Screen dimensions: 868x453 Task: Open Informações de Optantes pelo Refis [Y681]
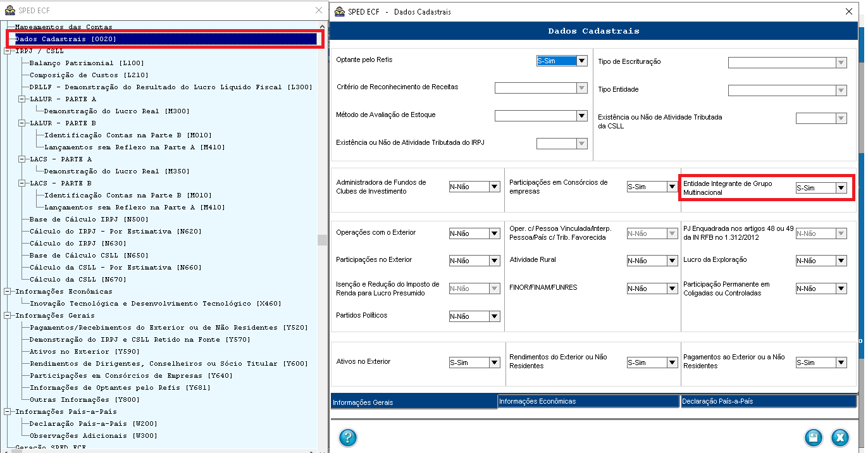coord(120,388)
